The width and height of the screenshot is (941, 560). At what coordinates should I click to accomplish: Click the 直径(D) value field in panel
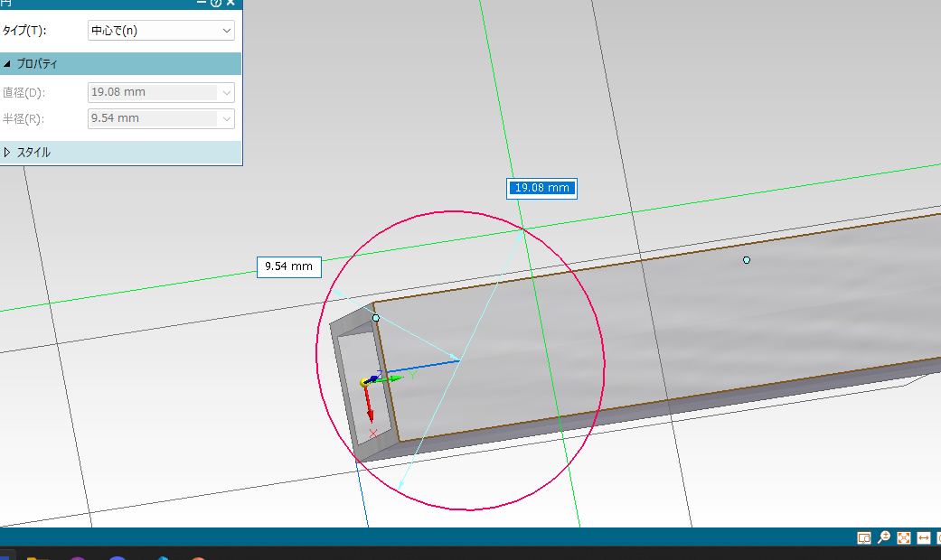click(x=152, y=92)
